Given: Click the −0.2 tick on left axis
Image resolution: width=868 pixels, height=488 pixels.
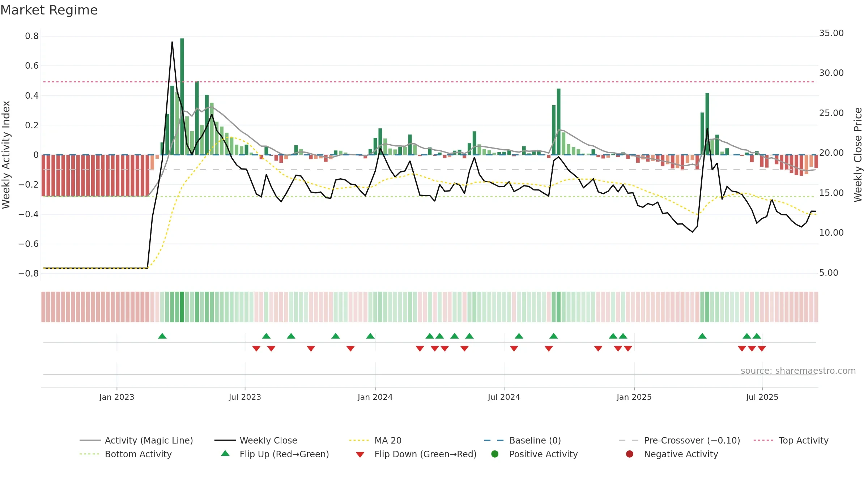Looking at the screenshot, I should pos(29,184).
